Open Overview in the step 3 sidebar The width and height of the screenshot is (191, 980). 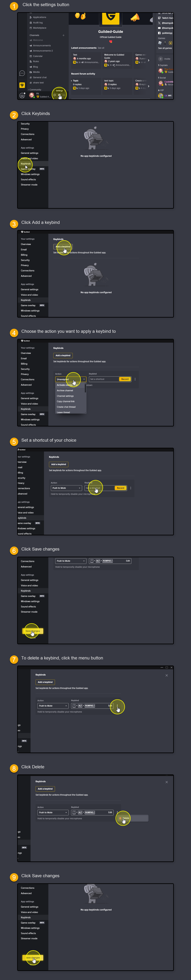(x=26, y=244)
